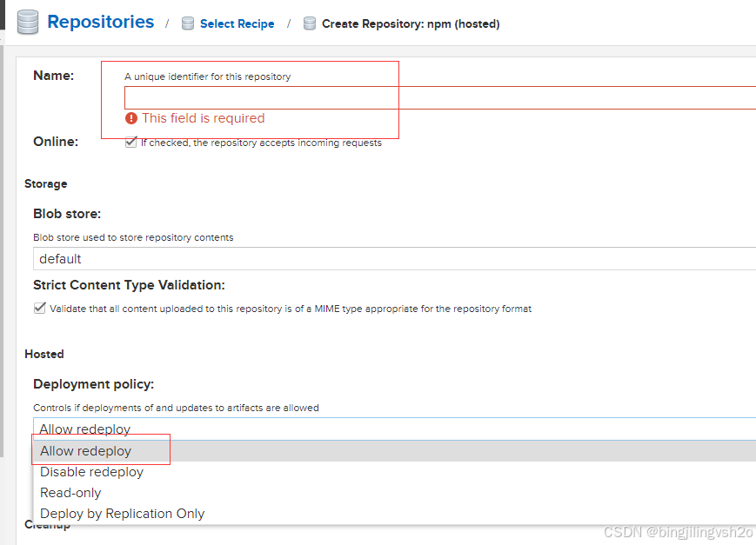Open the Blob store dropdown showing default
Image resolution: width=756 pixels, height=545 pixels.
[x=394, y=259]
